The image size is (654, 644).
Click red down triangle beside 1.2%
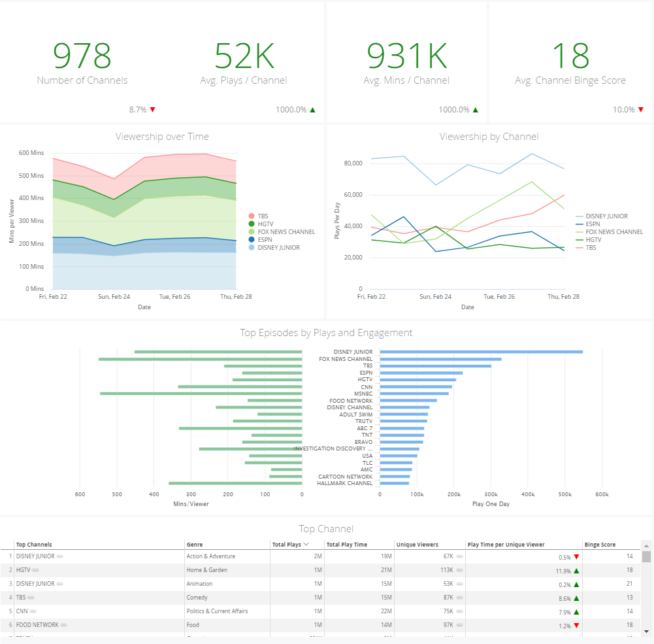576,626
